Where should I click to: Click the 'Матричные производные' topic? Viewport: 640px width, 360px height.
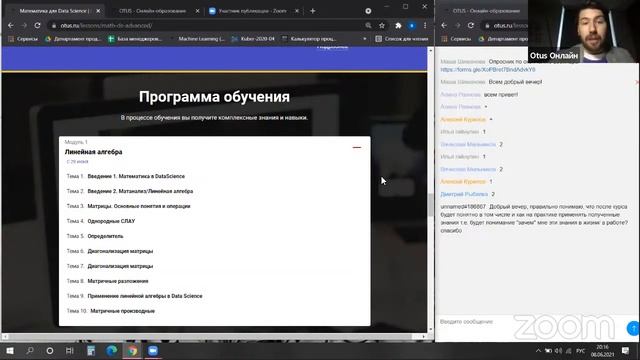[122, 311]
